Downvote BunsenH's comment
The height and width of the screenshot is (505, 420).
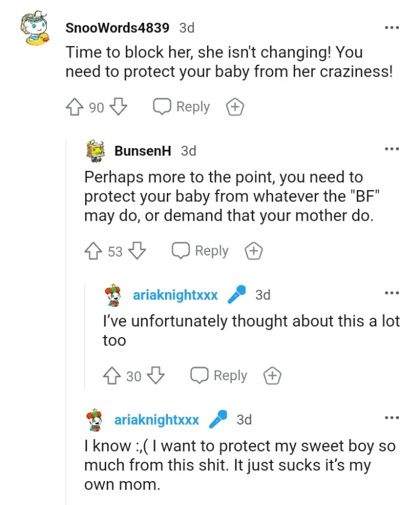point(138,251)
